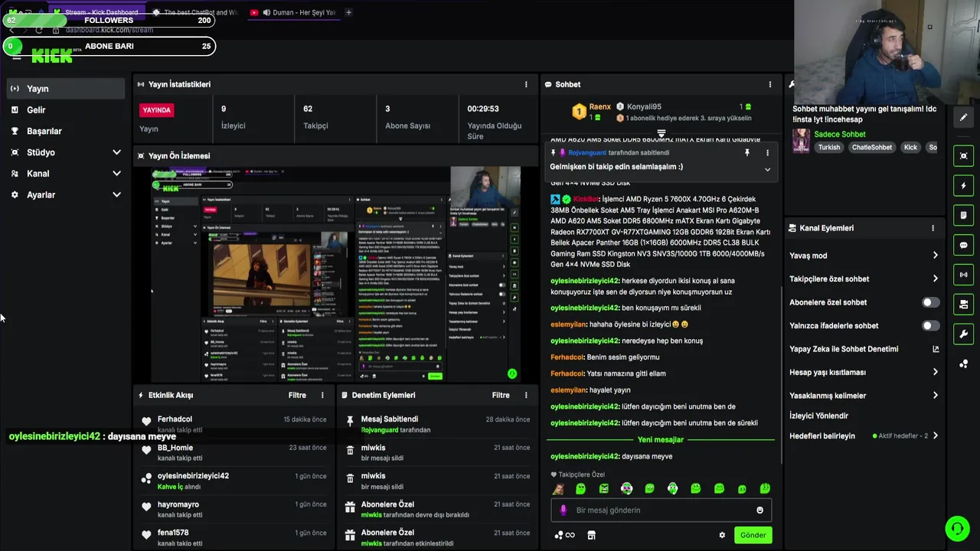Click the Raenx top gifter name

[599, 107]
